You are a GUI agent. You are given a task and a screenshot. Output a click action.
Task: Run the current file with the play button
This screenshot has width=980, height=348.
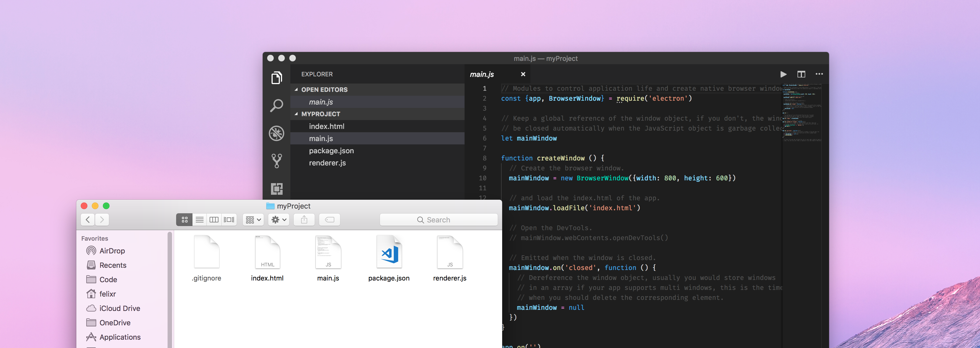(783, 74)
